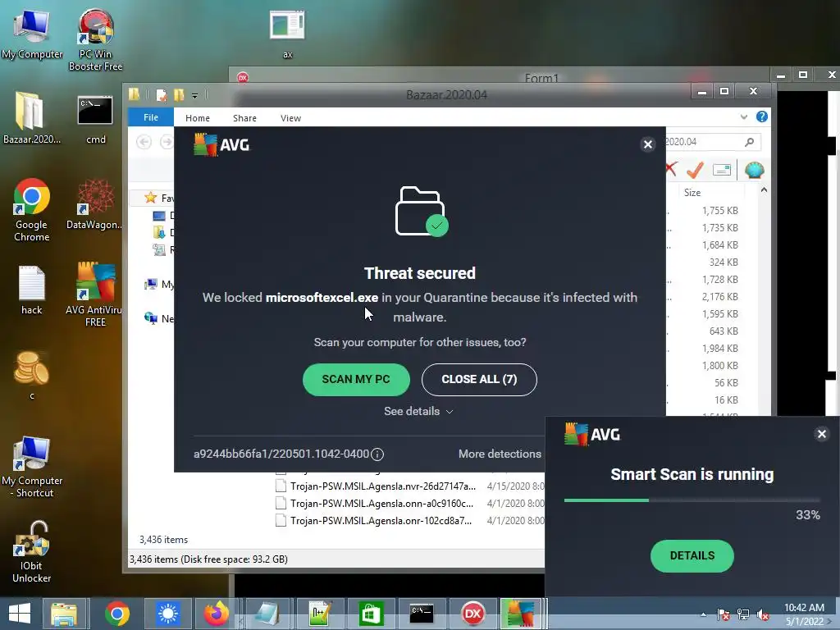Switch to the View ribbon tab
Viewport: 840px width, 630px height.
(x=291, y=118)
